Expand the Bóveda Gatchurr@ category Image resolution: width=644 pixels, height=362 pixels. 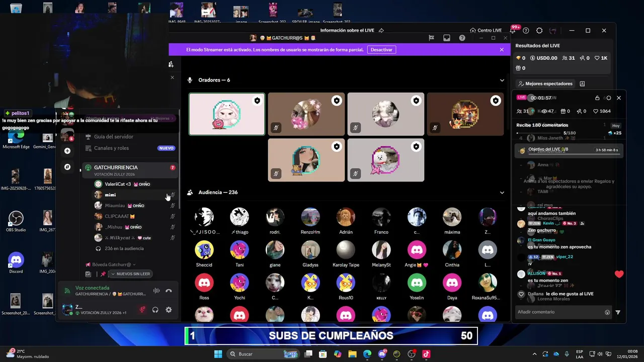click(x=111, y=264)
